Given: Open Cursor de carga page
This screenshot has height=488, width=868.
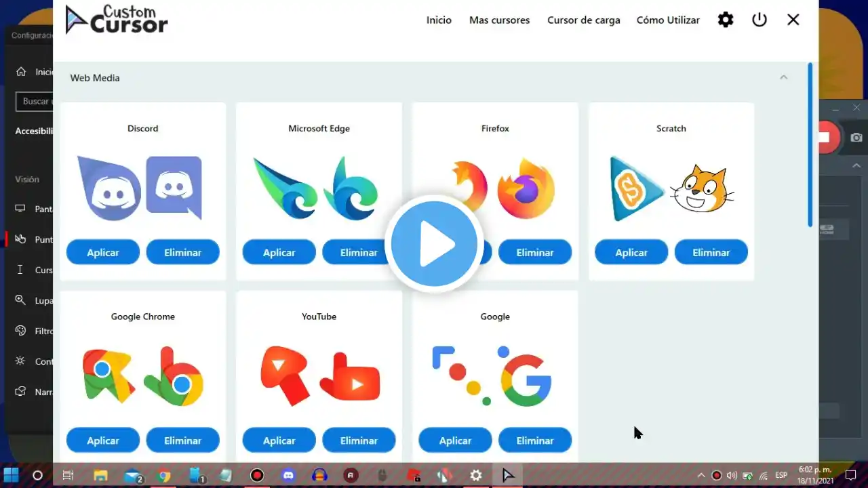Looking at the screenshot, I should (584, 20).
